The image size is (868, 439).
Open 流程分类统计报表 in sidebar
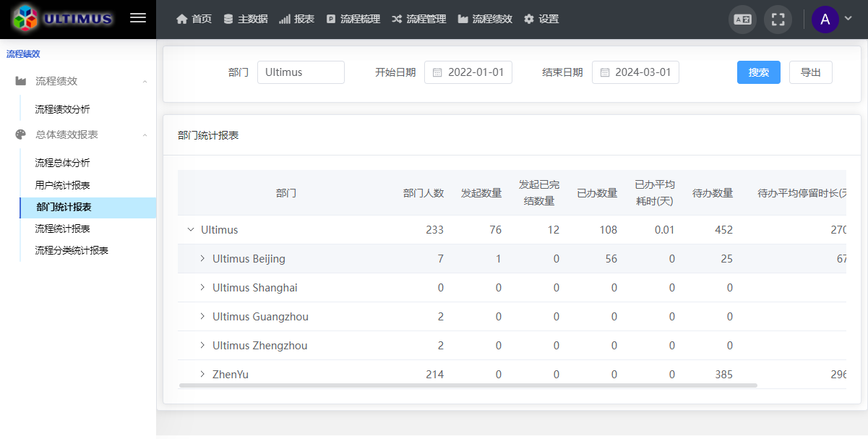pyautogui.click(x=72, y=250)
